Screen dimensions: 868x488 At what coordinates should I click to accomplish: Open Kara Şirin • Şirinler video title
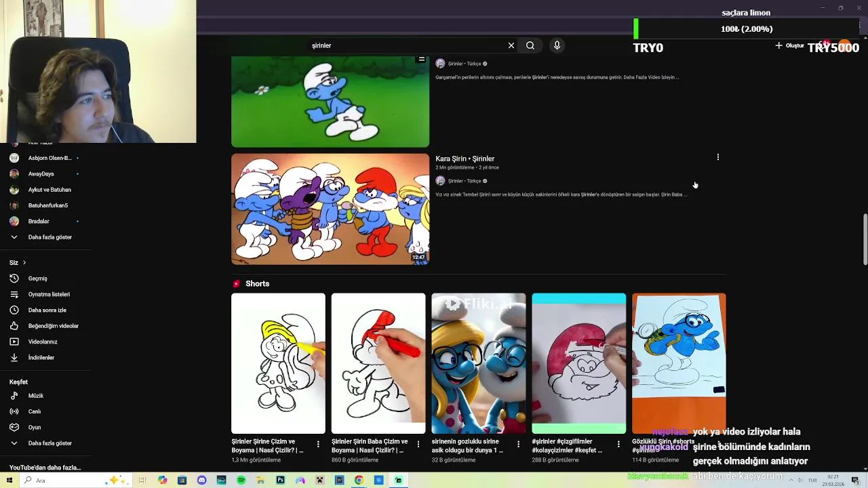coord(465,159)
